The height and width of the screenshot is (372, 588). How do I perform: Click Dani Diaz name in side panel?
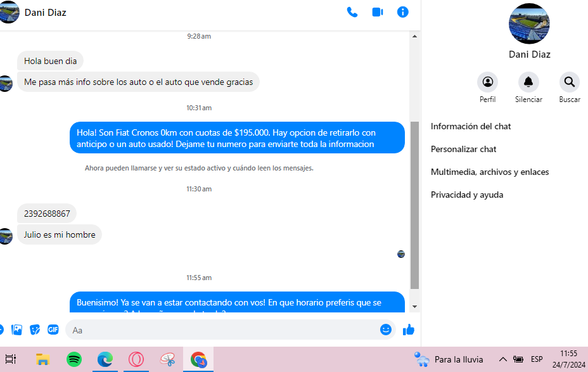pos(529,55)
